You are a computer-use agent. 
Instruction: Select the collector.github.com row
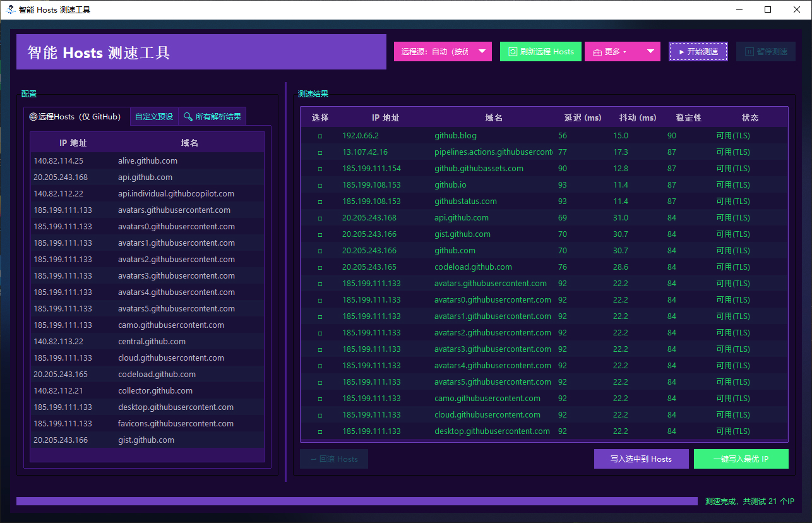[147, 391]
